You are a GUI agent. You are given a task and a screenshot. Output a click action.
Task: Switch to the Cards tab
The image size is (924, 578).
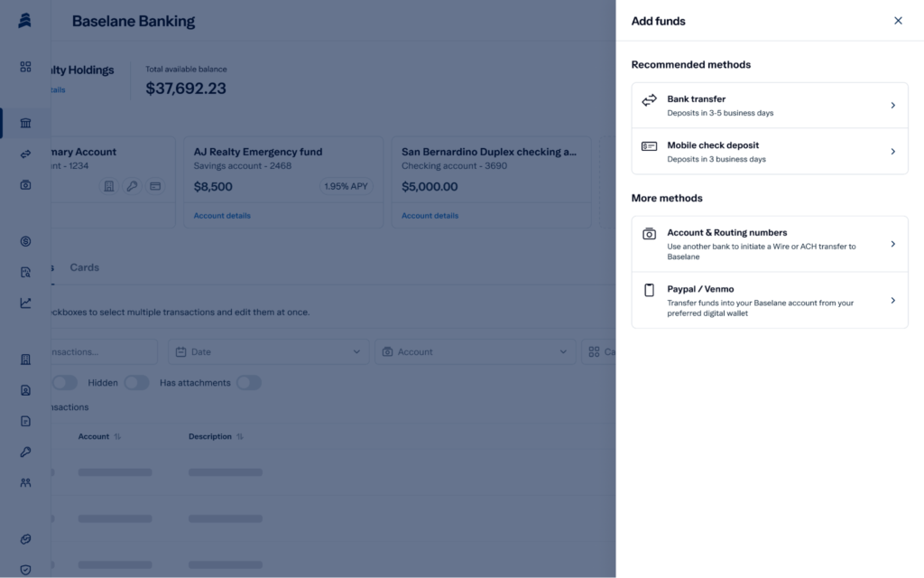tap(84, 267)
